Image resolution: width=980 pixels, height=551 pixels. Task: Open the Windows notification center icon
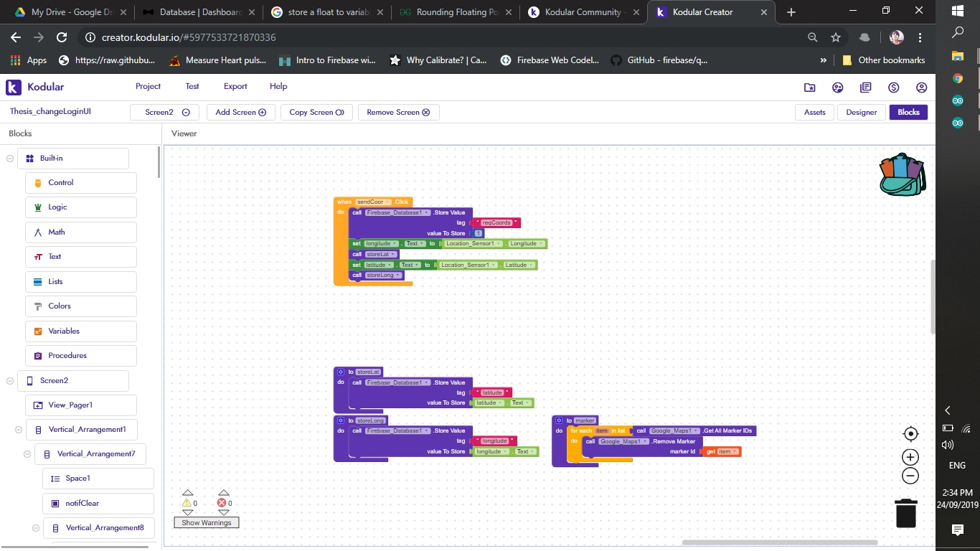coord(957,529)
